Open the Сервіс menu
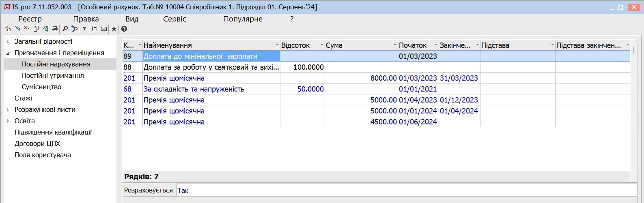The image size is (644, 203). tap(174, 19)
